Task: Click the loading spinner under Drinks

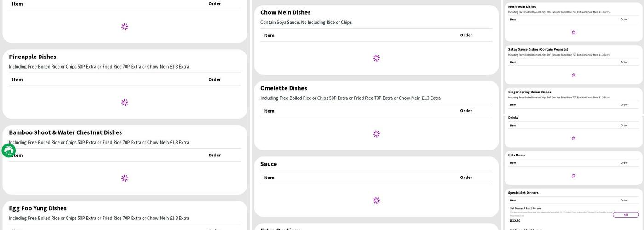Action: [x=573, y=138]
